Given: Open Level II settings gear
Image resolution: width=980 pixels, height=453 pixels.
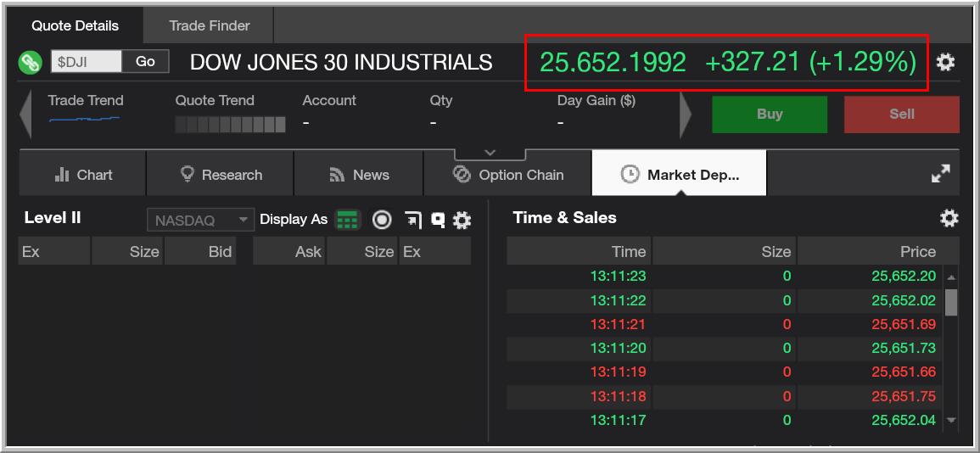Looking at the screenshot, I should [x=462, y=220].
